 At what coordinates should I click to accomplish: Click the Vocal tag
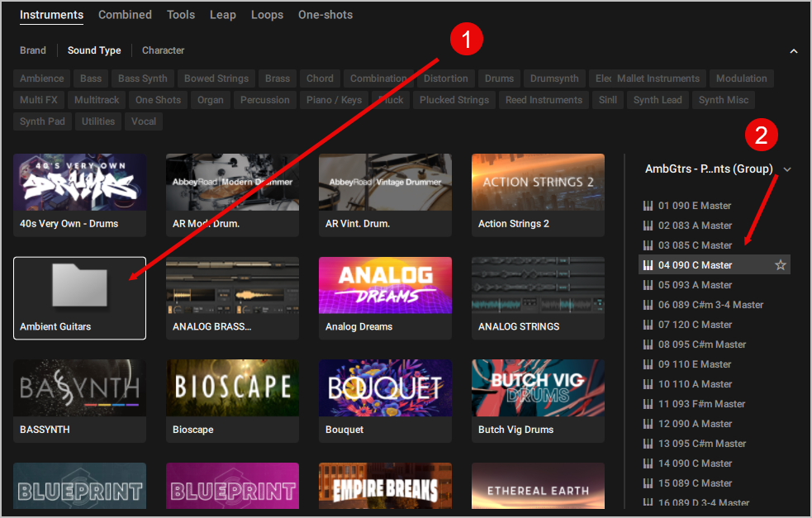[144, 121]
